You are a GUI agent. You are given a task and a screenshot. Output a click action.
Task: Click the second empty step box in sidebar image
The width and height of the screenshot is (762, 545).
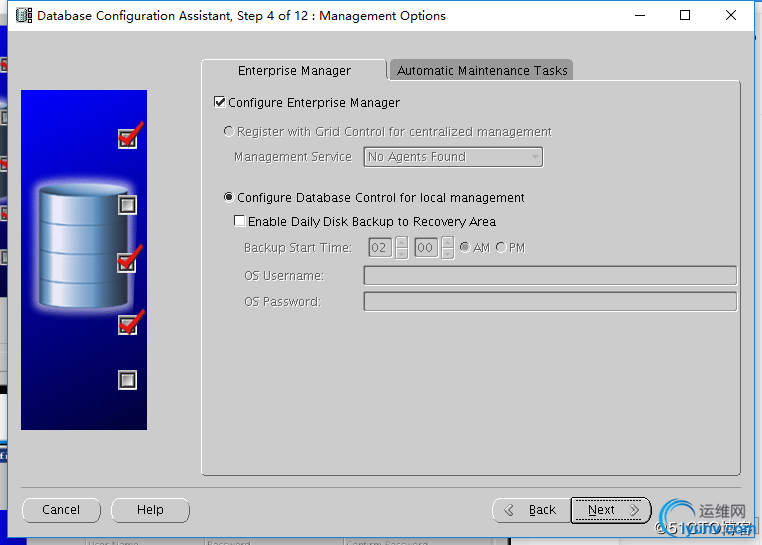pyautogui.click(x=128, y=205)
